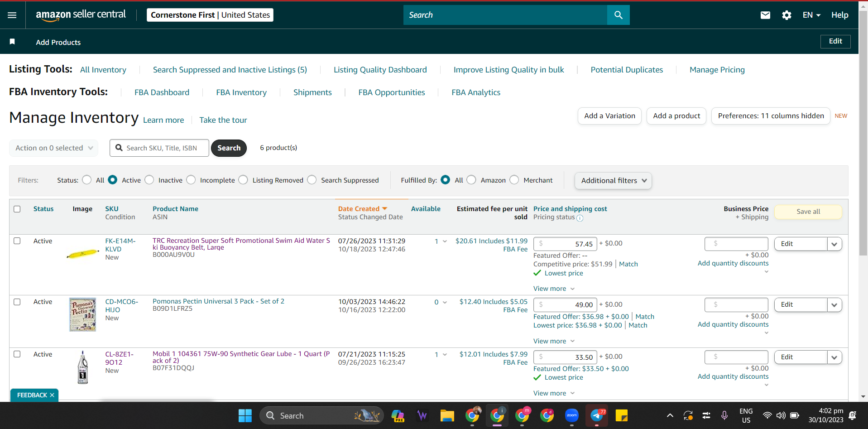Click the microphone icon in system tray
The image size is (868, 429).
point(724,415)
